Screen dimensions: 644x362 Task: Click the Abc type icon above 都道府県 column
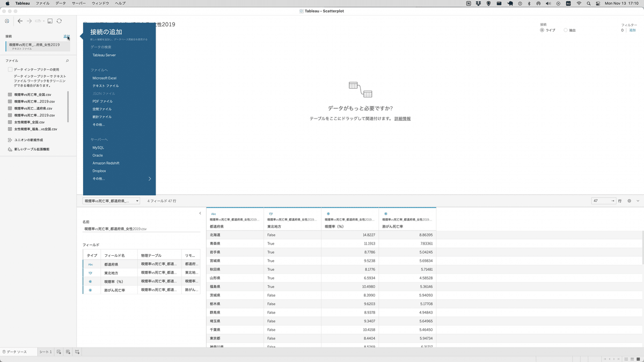click(214, 213)
